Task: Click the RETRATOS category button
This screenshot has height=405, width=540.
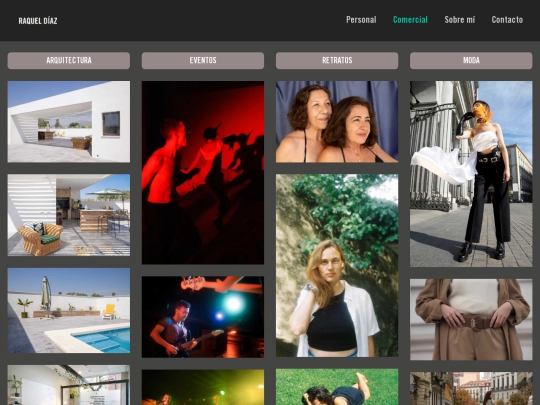Action: (x=337, y=61)
